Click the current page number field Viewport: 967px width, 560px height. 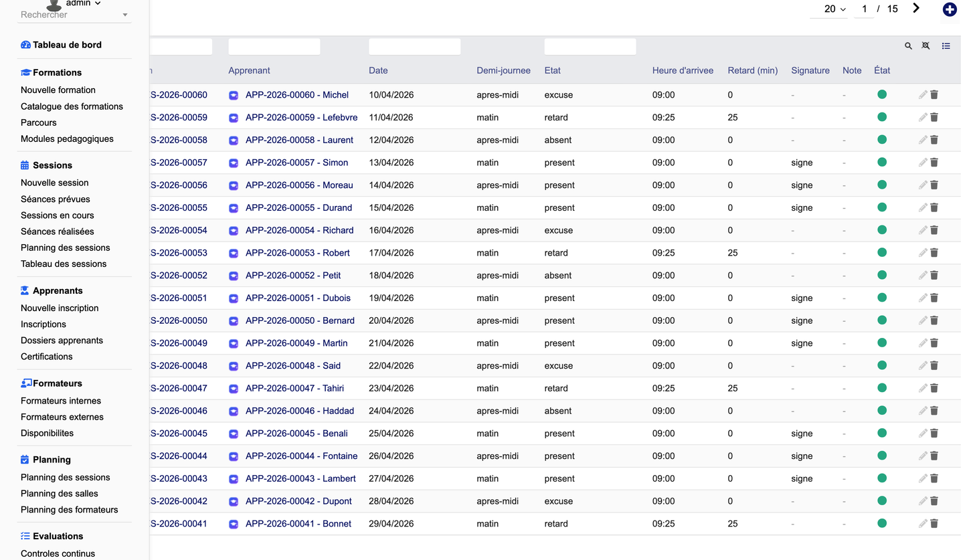(865, 9)
